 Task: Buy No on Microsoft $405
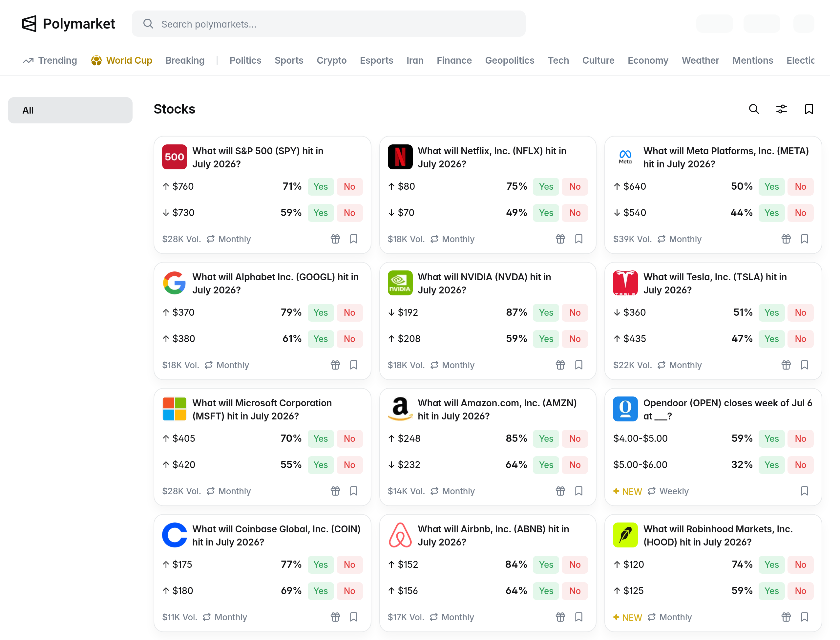(349, 439)
